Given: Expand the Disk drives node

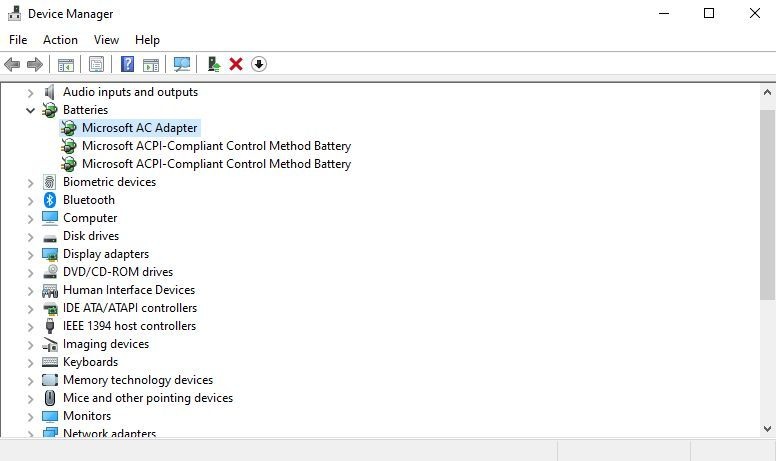Looking at the screenshot, I should coord(30,236).
